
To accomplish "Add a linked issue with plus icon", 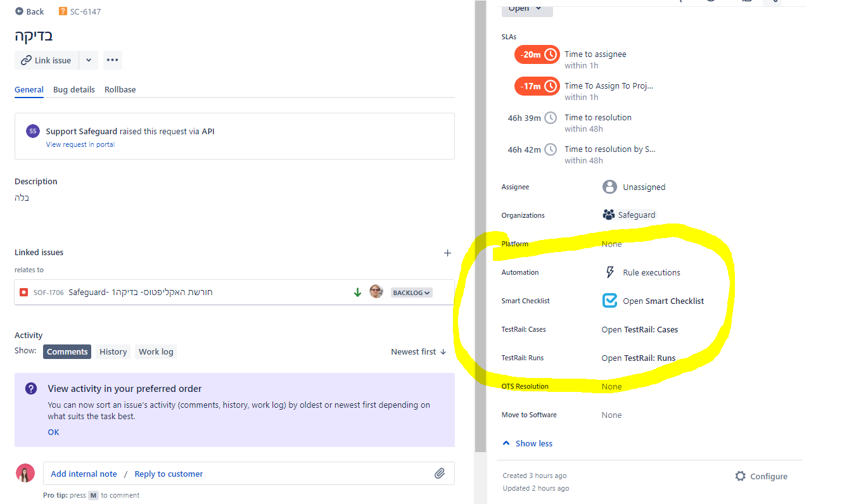I will click(x=447, y=253).
